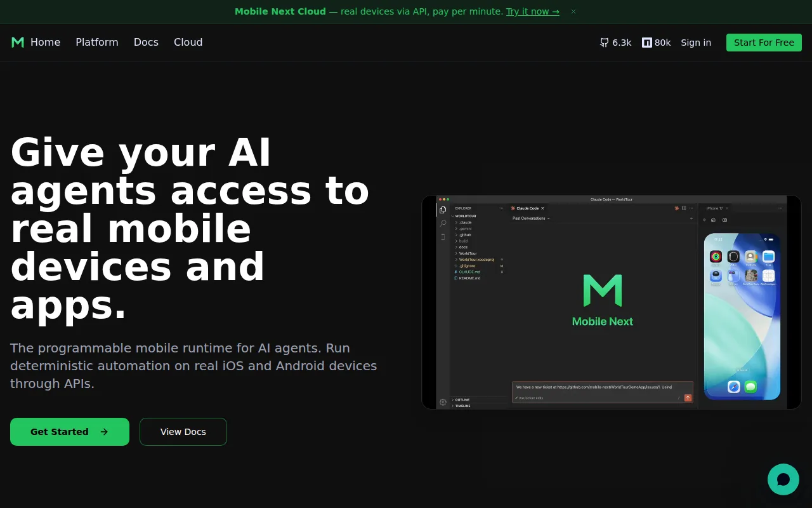Tap the Watch app icon on iPhone

733,257
